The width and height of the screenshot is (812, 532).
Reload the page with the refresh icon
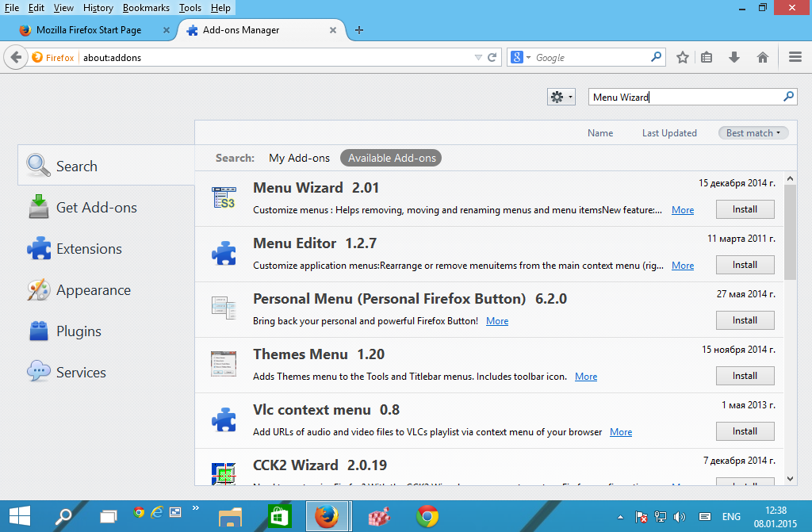tap(492, 57)
